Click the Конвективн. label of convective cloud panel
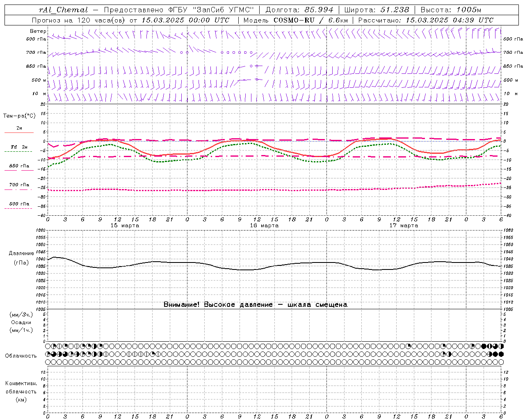Image resolution: width=525 pixels, height=420 pixels. click(21, 383)
